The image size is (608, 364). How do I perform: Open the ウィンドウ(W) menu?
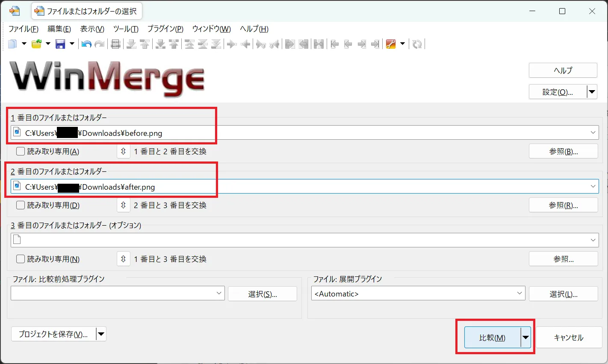[211, 29]
